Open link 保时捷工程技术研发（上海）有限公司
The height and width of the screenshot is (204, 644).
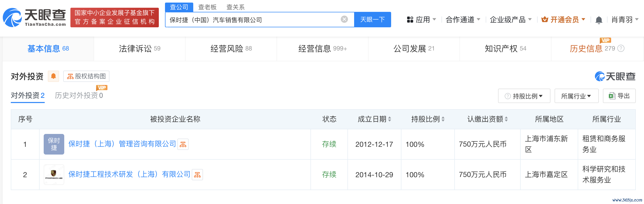pyautogui.click(x=129, y=174)
